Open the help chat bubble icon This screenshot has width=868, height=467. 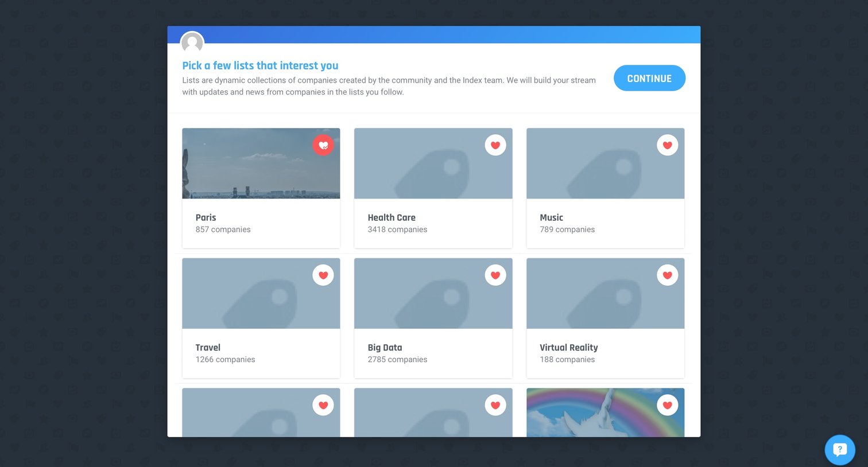point(840,450)
